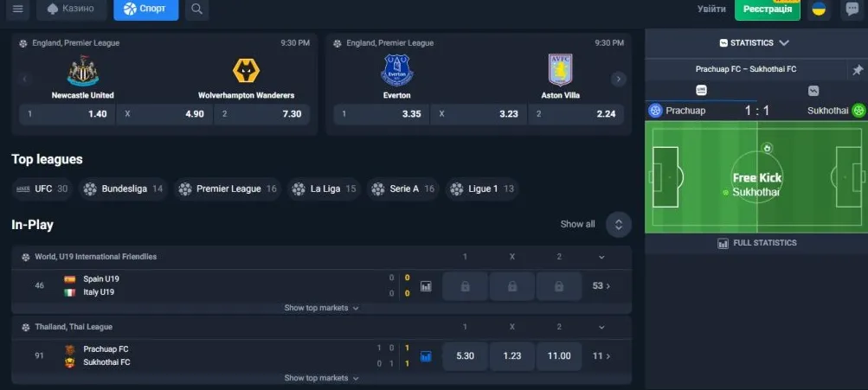Click FULL STATISTICS link
868x390 pixels.
click(756, 243)
